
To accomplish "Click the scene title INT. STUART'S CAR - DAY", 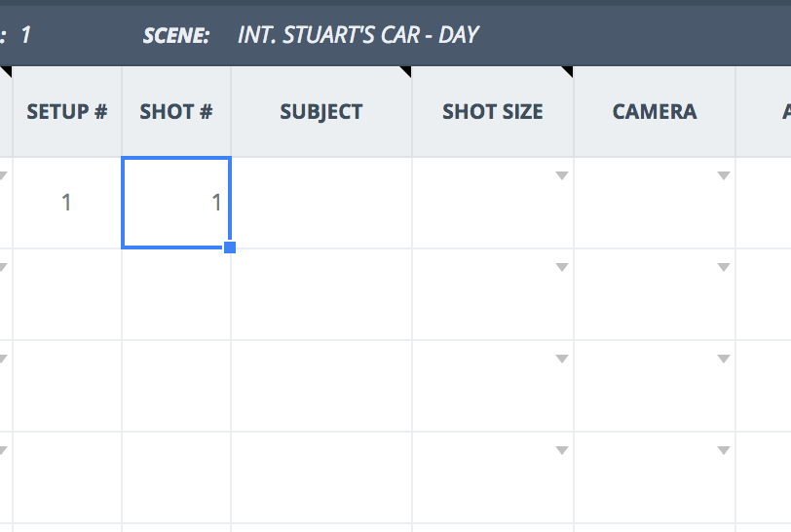I will point(358,36).
